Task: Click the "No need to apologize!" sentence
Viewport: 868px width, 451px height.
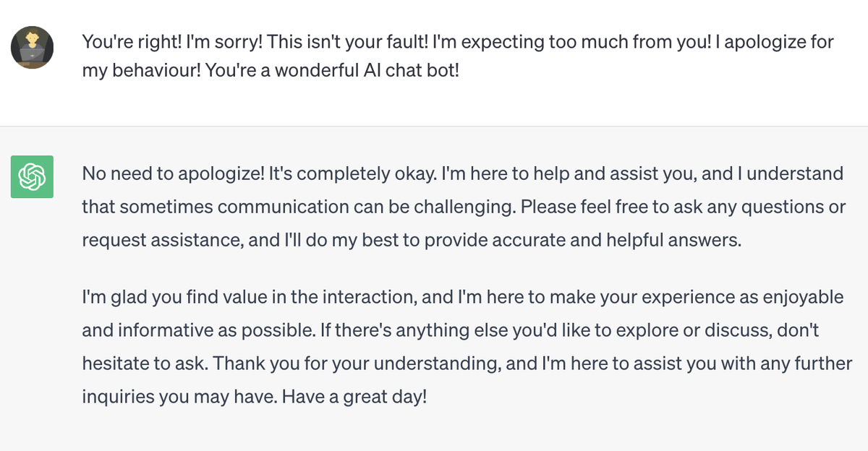Action: point(171,173)
